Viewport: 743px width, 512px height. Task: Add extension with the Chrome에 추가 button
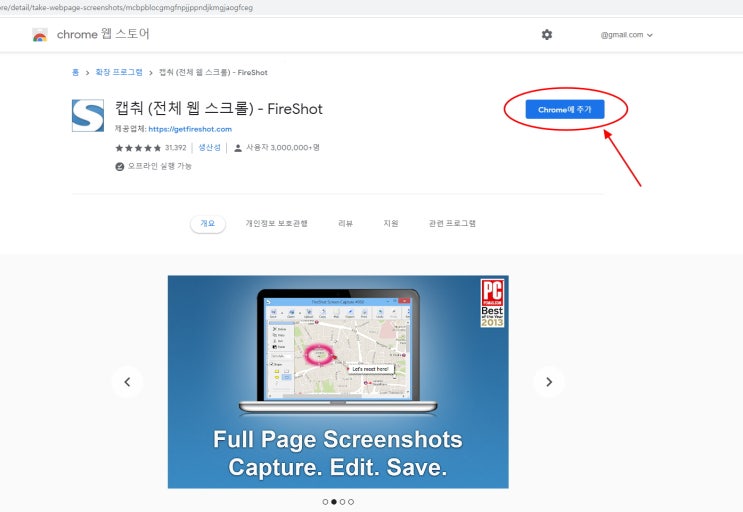pos(565,109)
